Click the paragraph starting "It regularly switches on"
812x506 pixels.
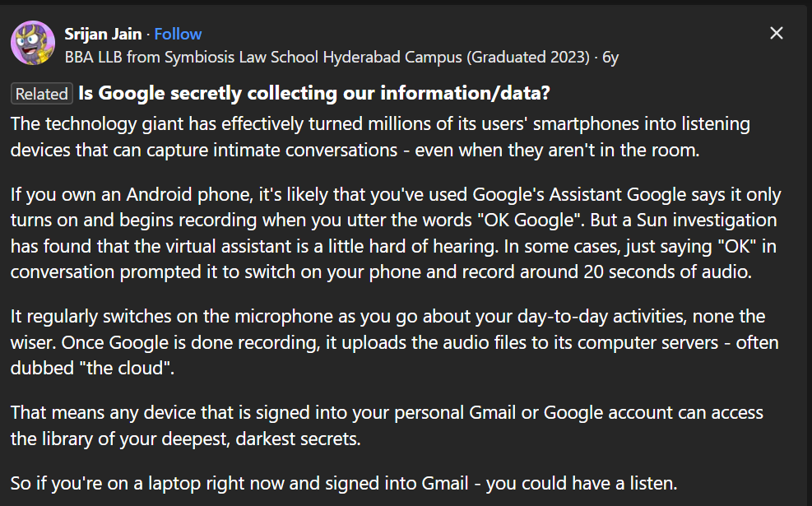(394, 342)
